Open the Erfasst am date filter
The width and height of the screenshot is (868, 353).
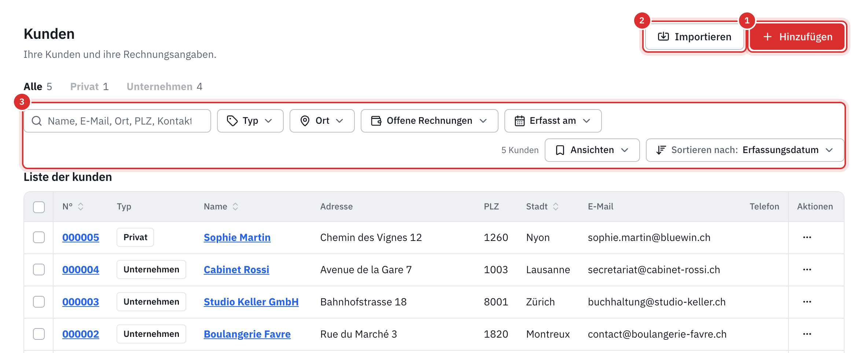pos(553,121)
